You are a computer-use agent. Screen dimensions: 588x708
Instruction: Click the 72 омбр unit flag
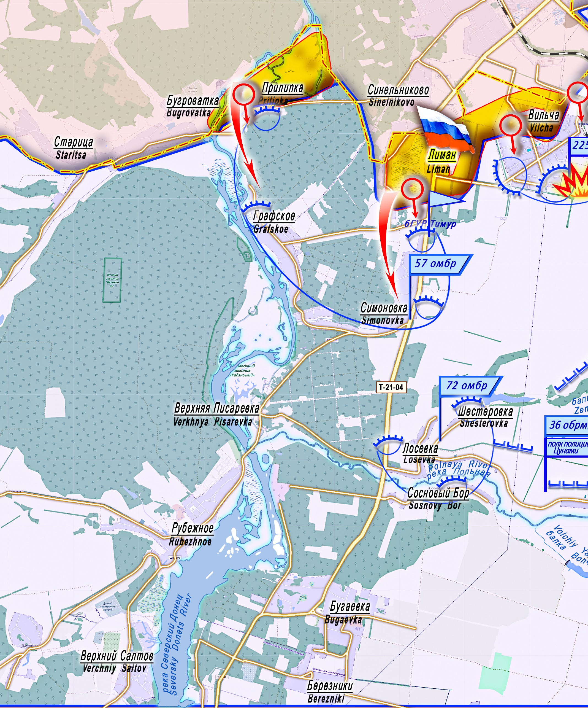468,386
